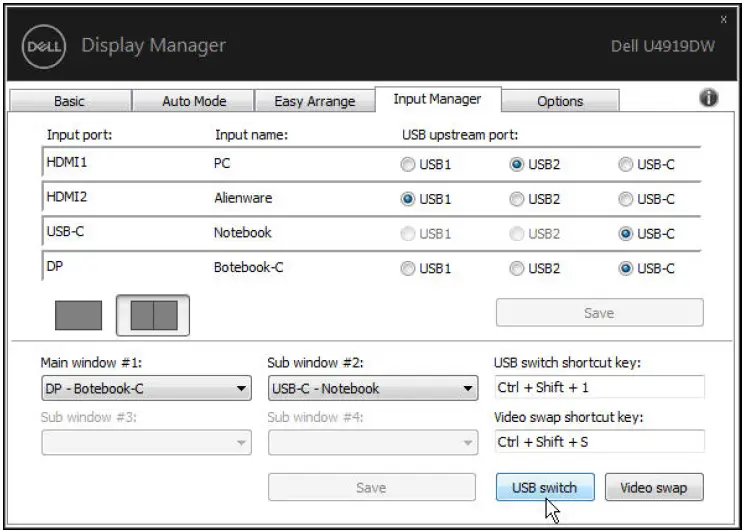The height and width of the screenshot is (531, 745).
Task: Go to the Easy Arrange tab
Action: point(315,101)
